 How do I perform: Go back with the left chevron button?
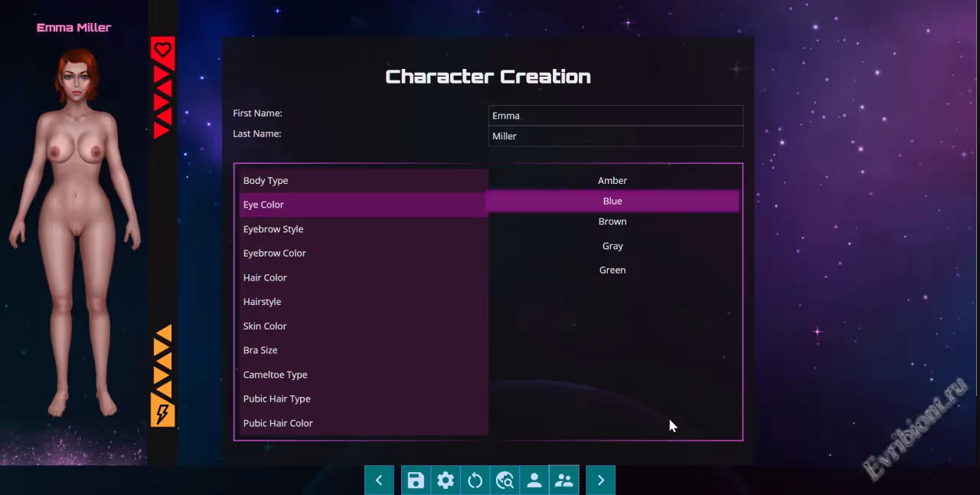[379, 480]
